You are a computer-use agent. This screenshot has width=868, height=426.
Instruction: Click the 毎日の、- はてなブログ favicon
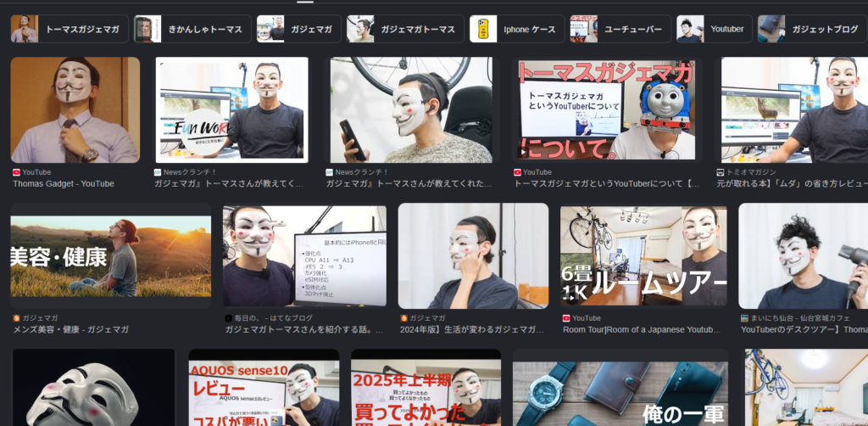[228, 318]
